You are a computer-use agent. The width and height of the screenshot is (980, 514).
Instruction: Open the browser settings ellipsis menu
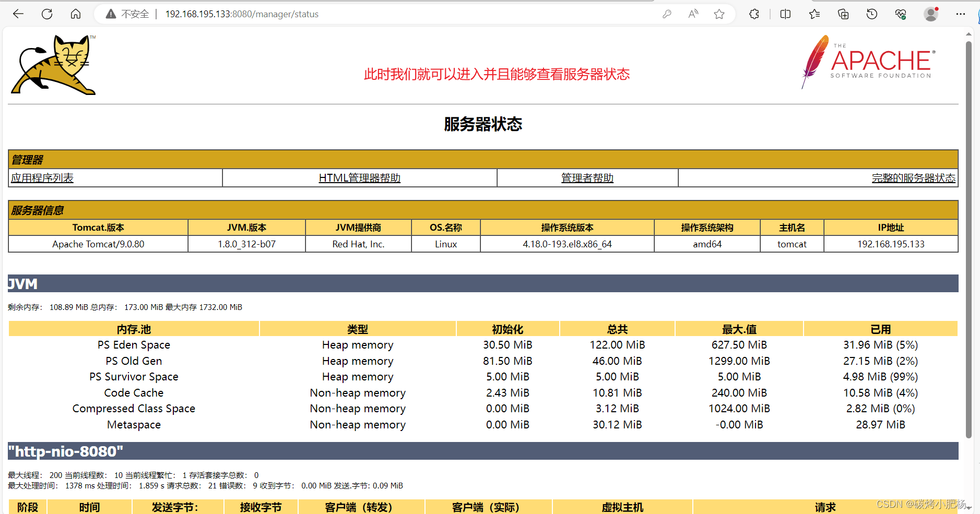[961, 14]
